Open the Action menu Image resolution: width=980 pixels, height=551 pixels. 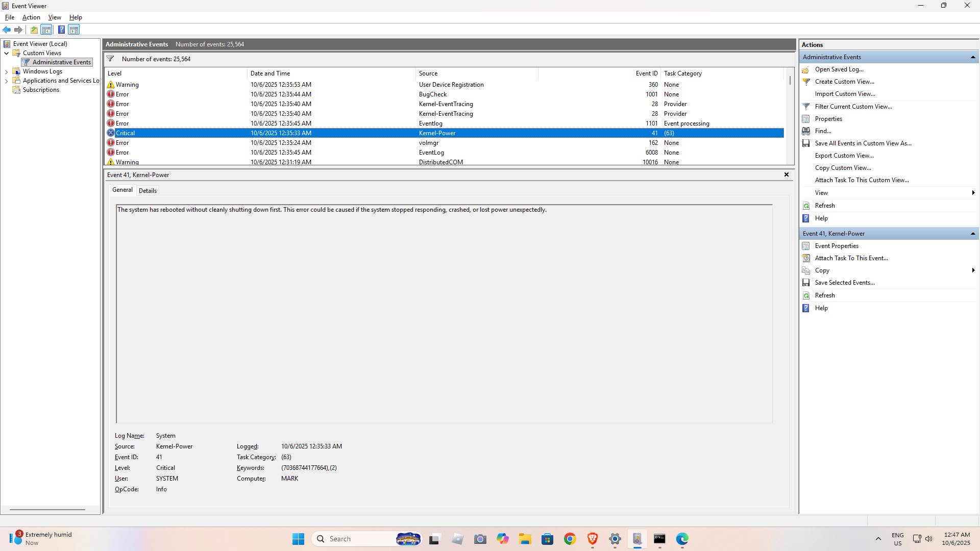coord(31,17)
